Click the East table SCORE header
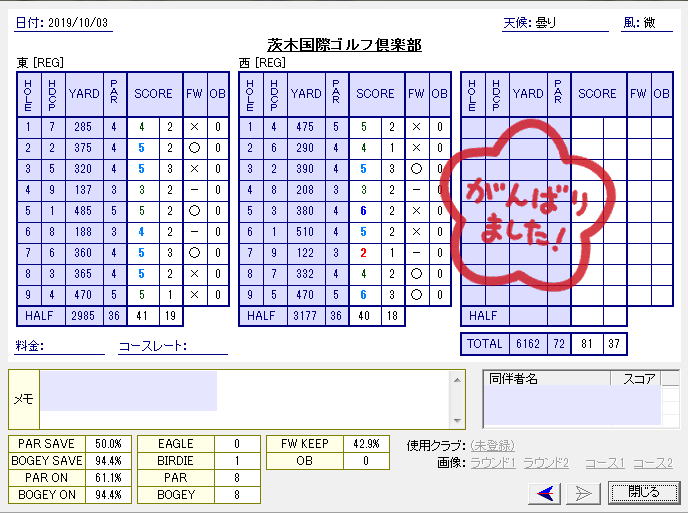The width and height of the screenshot is (688, 513). 154,94
